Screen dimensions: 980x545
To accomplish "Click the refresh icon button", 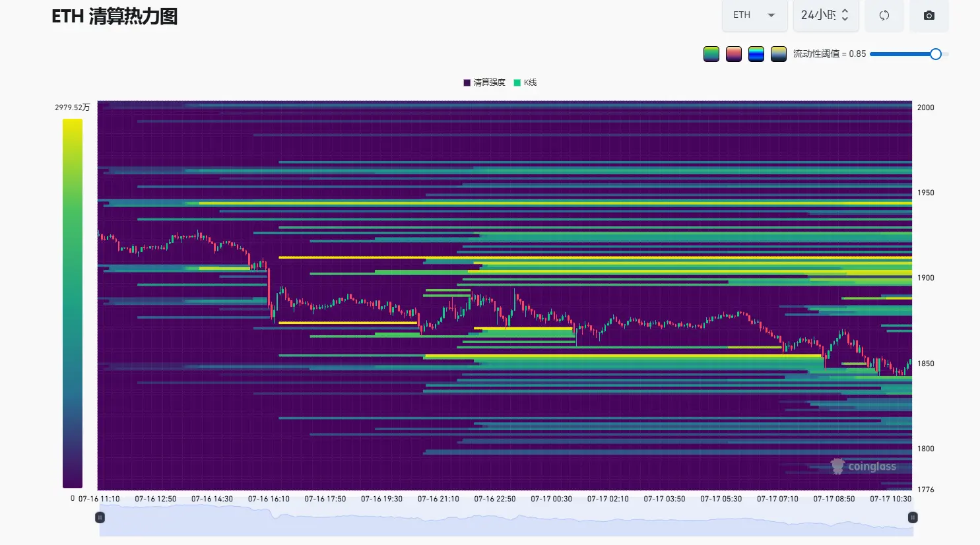I will [x=884, y=15].
